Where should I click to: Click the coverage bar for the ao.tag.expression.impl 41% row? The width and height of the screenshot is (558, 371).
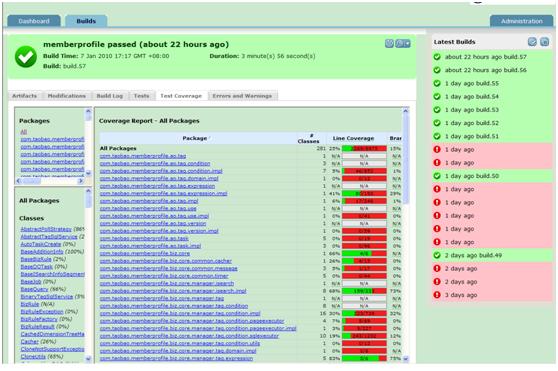pyautogui.click(x=364, y=194)
